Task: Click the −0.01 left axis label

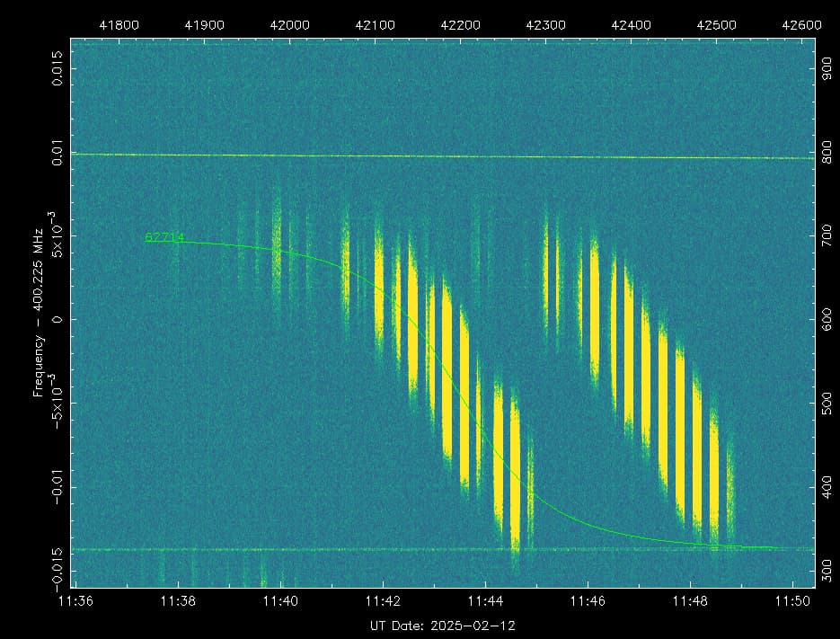Action: pos(57,490)
